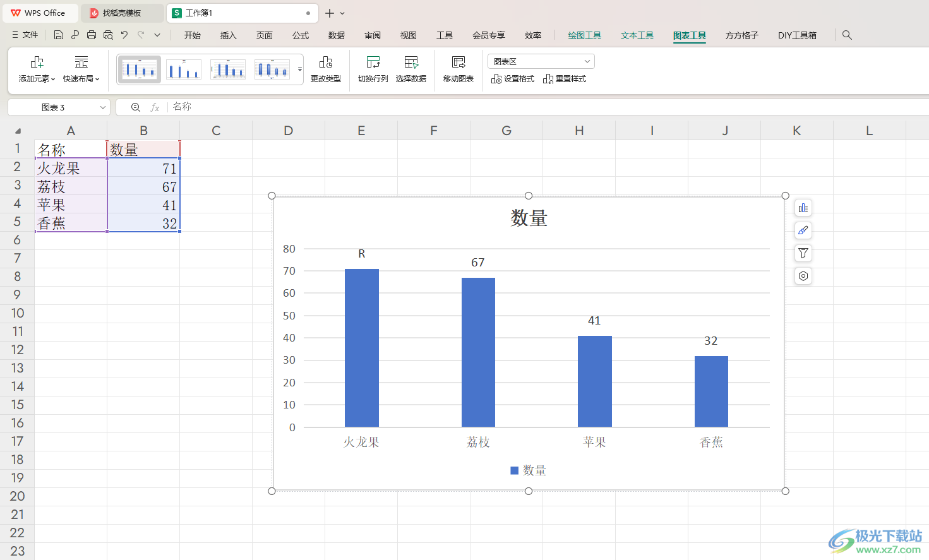Open the 公式 ribbon tab
This screenshot has height=560, width=929.
tap(301, 35)
